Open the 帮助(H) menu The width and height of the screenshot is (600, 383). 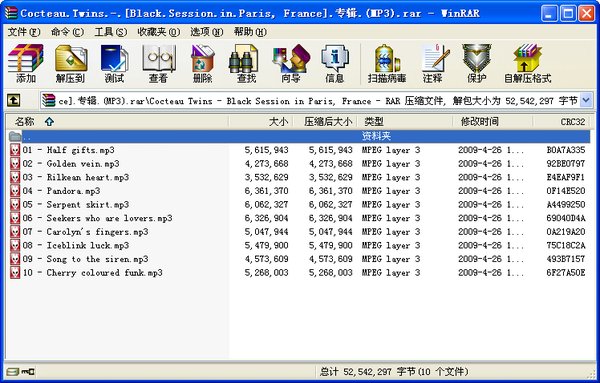(x=250, y=32)
